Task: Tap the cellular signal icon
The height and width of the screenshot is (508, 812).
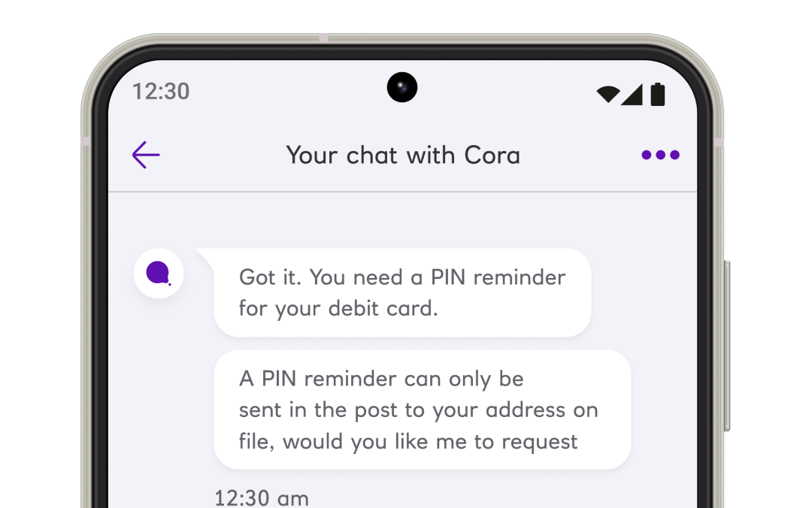Action: click(x=632, y=94)
